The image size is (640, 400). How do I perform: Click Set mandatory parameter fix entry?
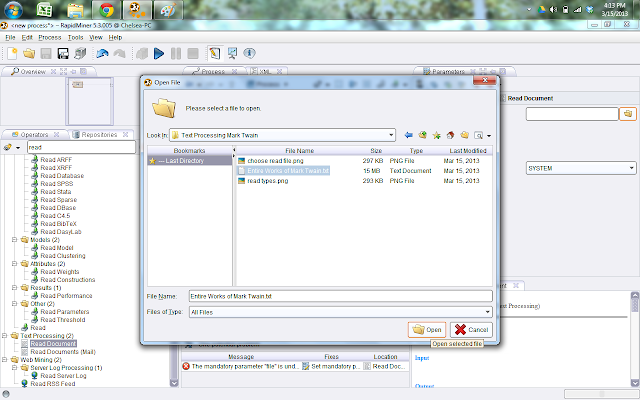331,367
